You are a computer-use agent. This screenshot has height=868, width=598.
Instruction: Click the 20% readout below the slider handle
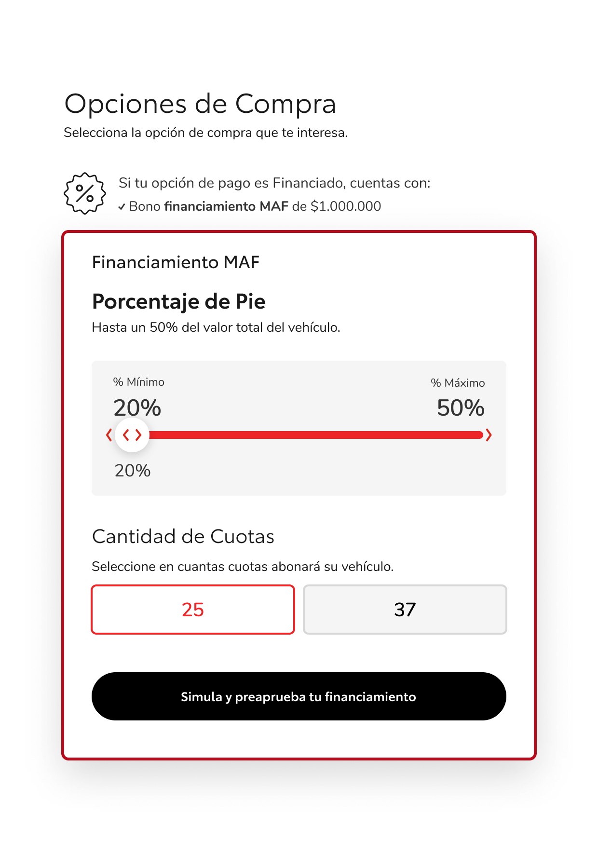point(133,471)
